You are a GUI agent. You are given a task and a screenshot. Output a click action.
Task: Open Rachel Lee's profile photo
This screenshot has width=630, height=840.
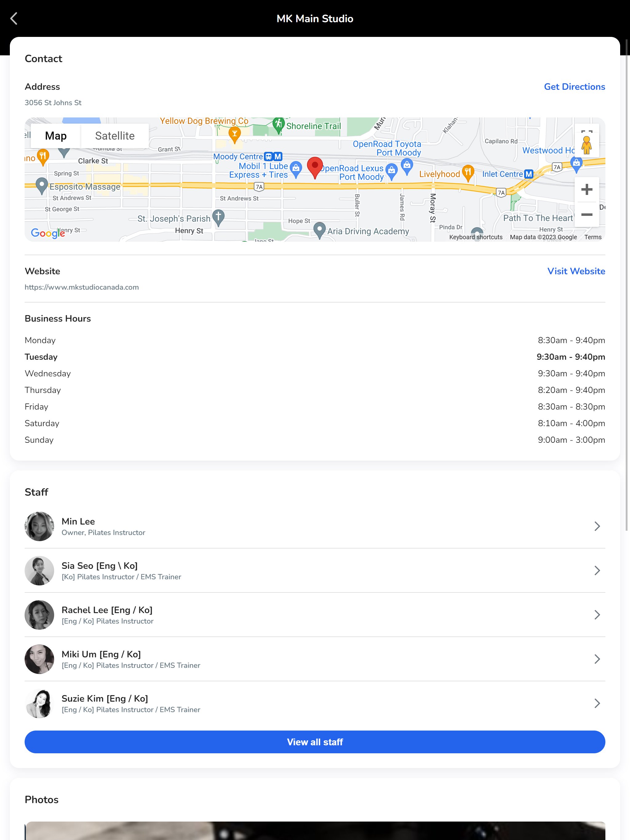click(x=39, y=615)
